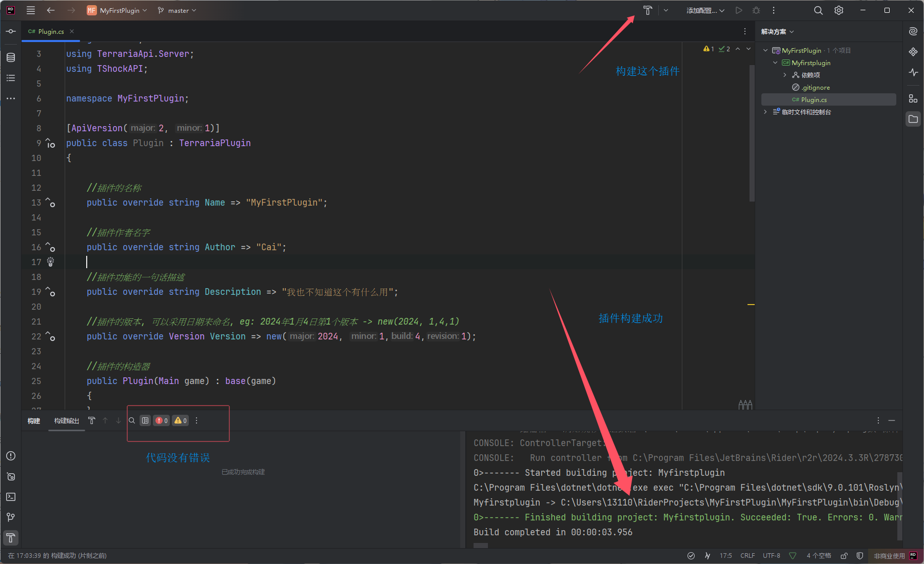
Task: Open the master branch dropdown
Action: coord(177,10)
